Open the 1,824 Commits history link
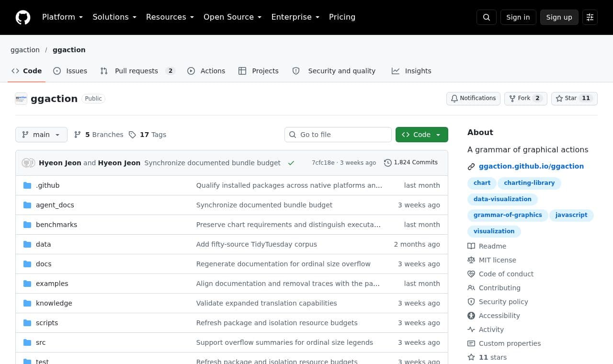Viewport: 613px width, 364px height. (411, 163)
